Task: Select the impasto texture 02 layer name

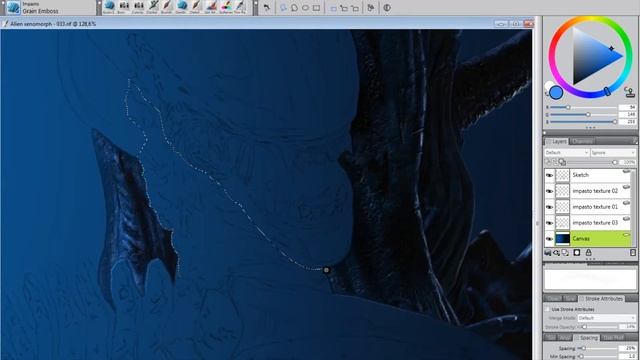Action: pos(595,191)
